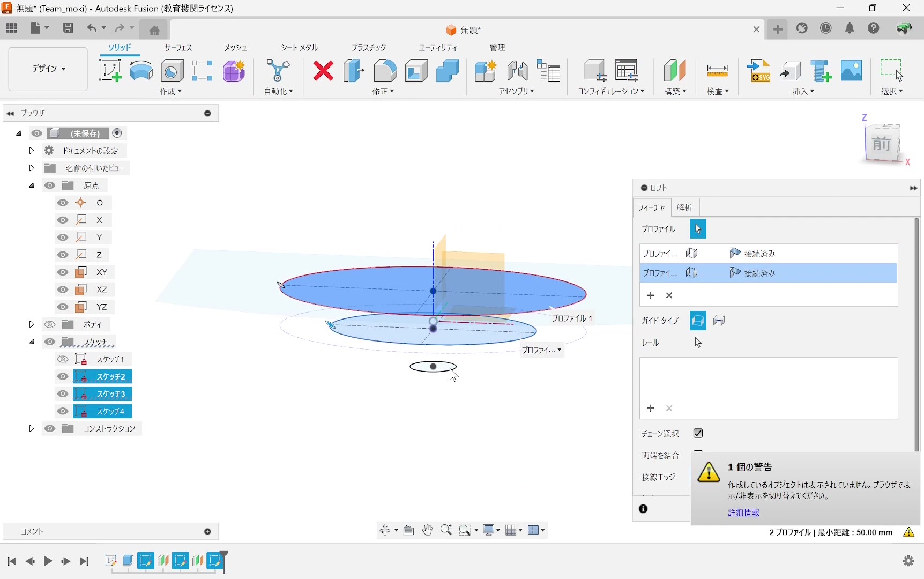Open the Orbit navigation tool

(x=385, y=530)
